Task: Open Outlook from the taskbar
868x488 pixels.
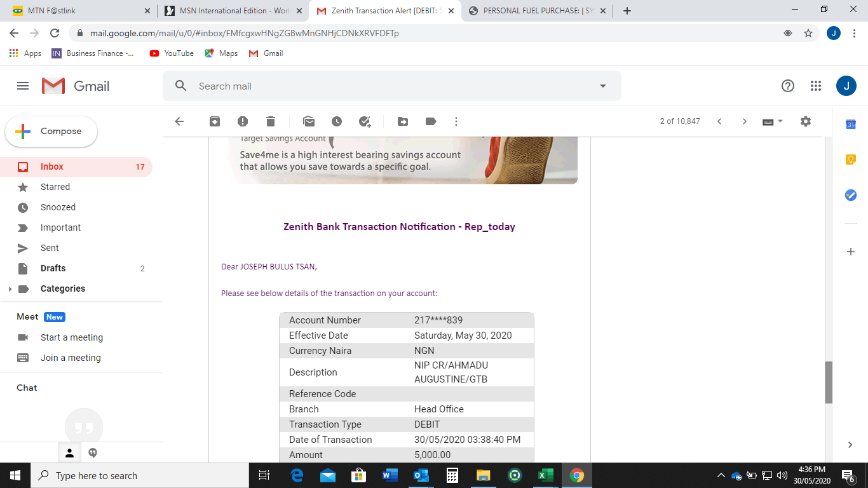Action: pyautogui.click(x=421, y=475)
